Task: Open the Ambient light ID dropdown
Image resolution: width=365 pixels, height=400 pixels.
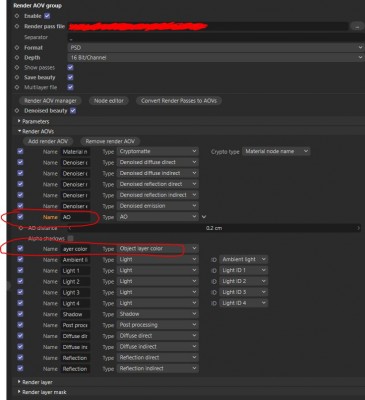Action: click(244, 259)
